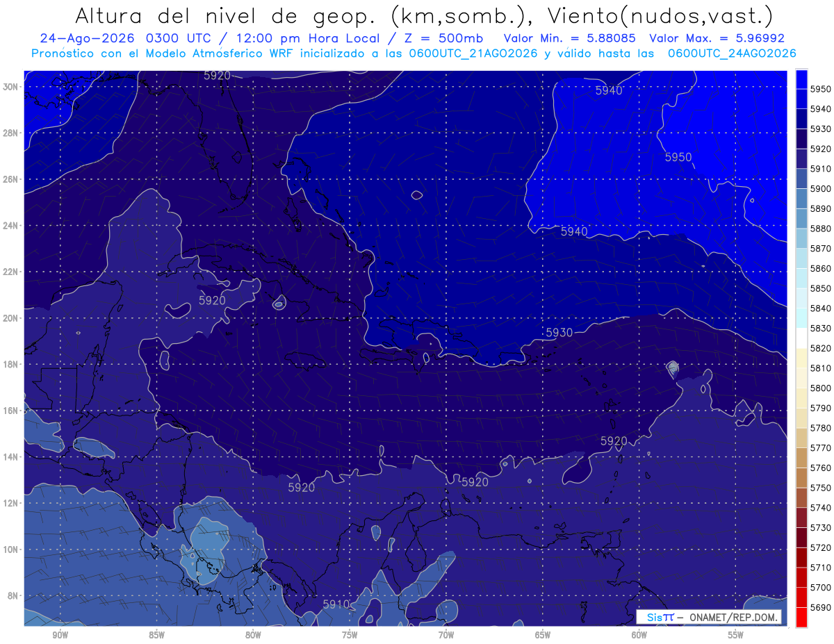Click the 5910 contour label on the map
The image size is (834, 644).
pos(336,604)
